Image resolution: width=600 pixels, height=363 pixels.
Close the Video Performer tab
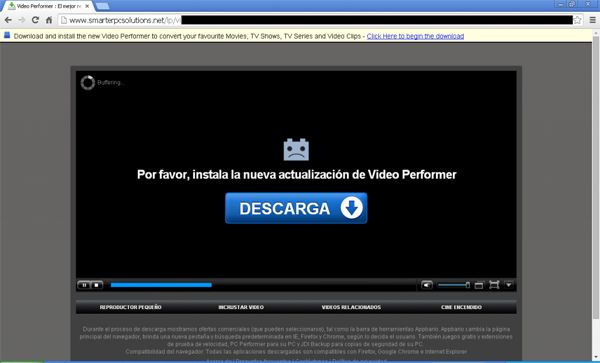pos(87,6)
